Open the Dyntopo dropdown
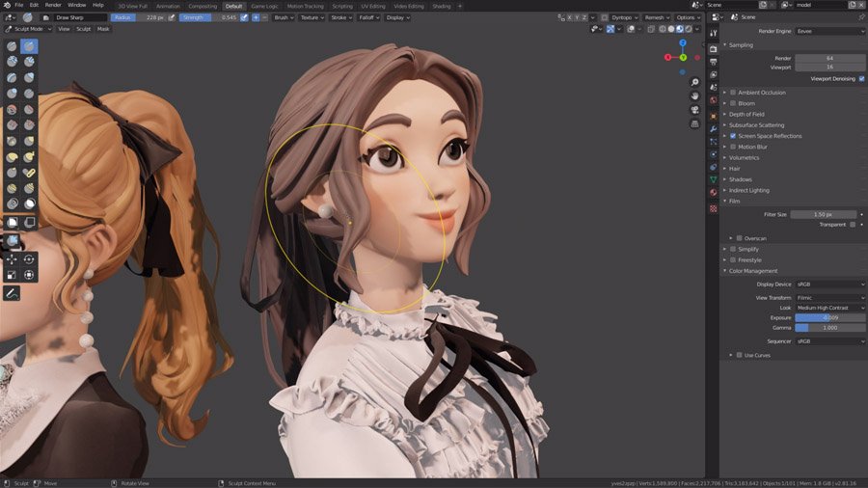This screenshot has height=488, width=868. 624,17
